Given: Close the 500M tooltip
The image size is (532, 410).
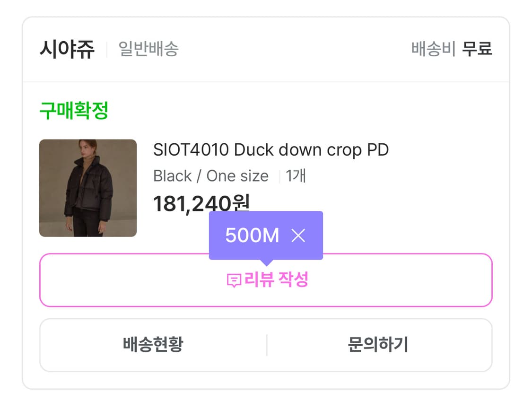Looking at the screenshot, I should (x=298, y=236).
